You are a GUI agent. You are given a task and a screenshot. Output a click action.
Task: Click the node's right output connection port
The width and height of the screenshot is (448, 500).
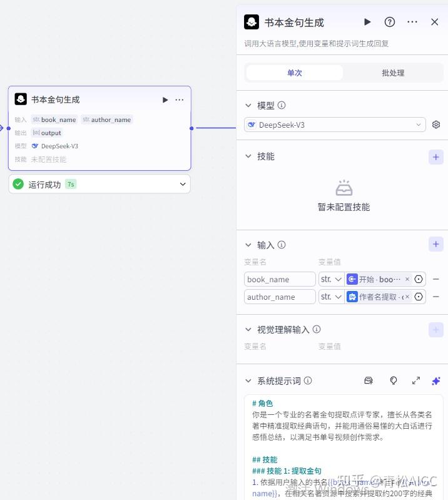pos(191,128)
